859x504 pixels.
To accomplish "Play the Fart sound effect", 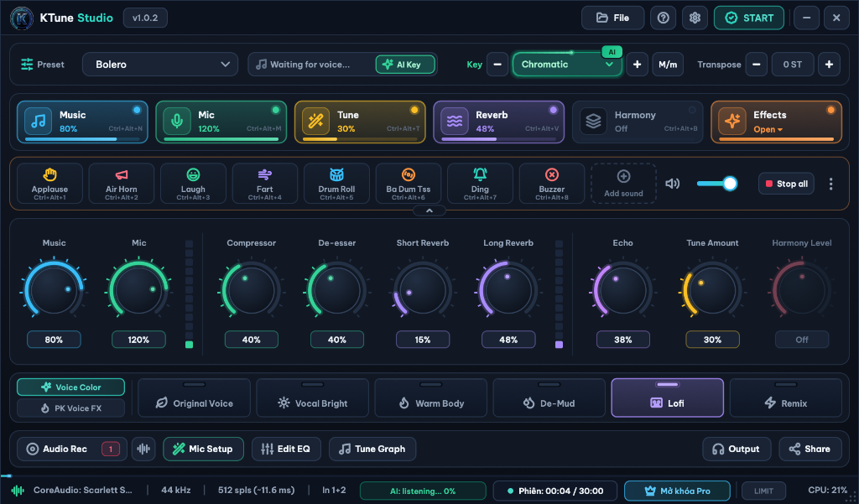I will 265,184.
